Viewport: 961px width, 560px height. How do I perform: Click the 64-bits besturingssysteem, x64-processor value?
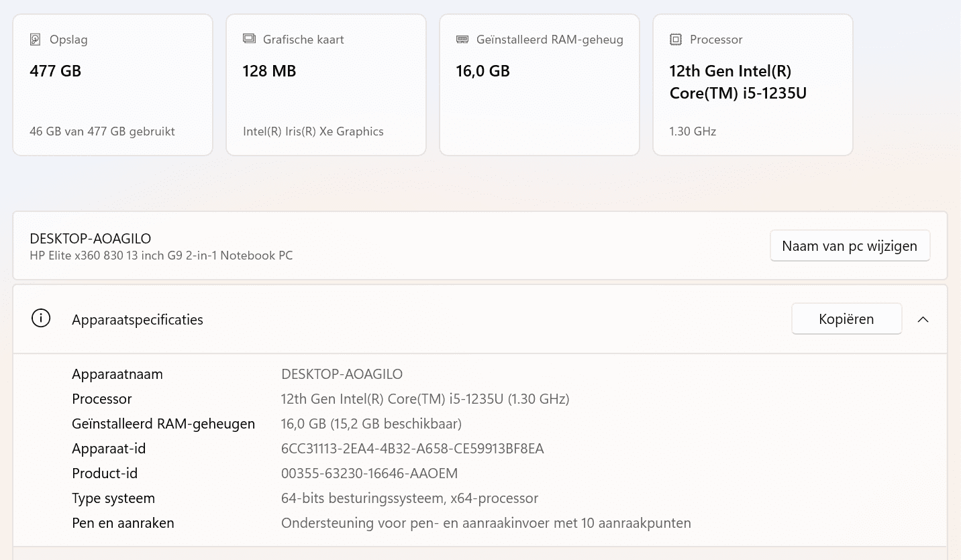point(410,498)
